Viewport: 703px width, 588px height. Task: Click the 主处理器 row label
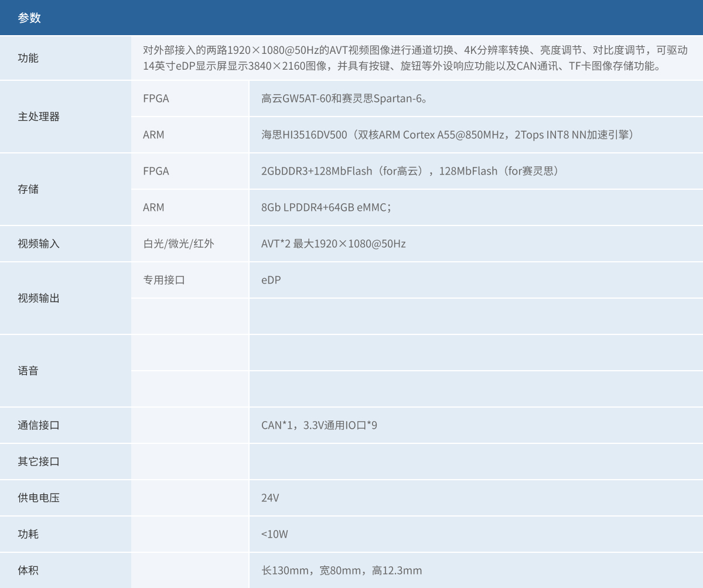coord(39,117)
